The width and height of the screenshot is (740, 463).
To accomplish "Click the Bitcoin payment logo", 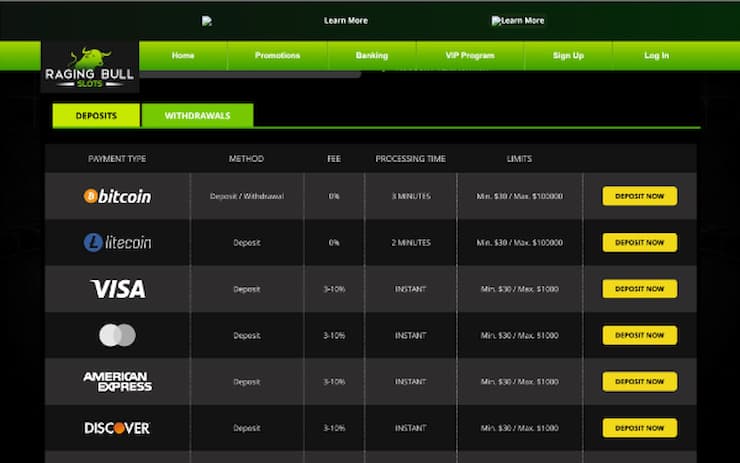I will coord(118,196).
